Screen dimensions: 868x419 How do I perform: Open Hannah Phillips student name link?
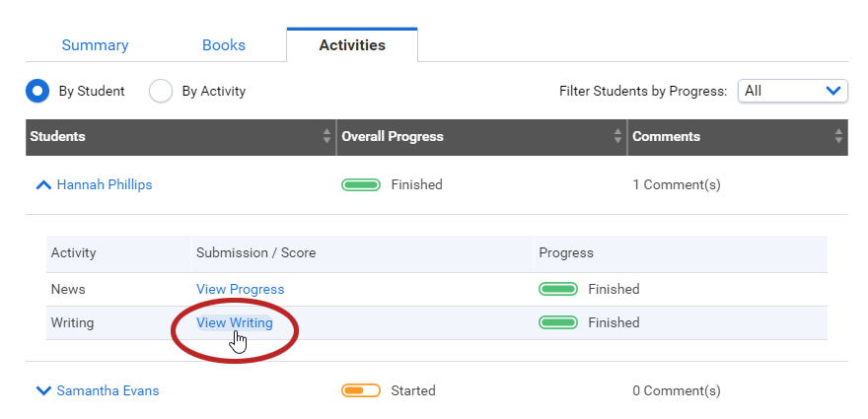105,185
